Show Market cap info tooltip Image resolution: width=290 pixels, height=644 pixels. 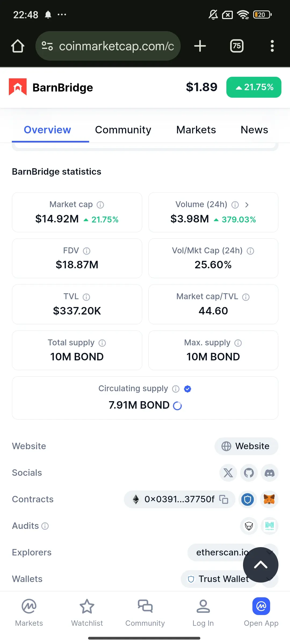pos(100,205)
